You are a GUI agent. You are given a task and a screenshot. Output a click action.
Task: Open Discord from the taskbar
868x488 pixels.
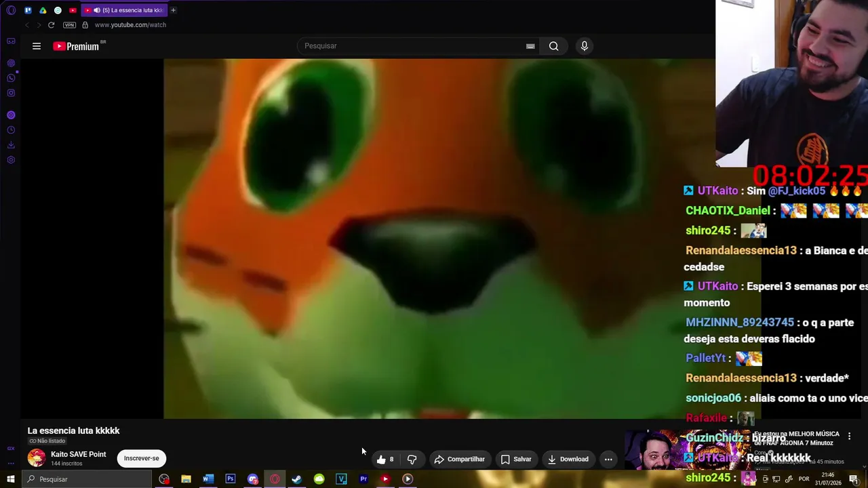pos(253,479)
